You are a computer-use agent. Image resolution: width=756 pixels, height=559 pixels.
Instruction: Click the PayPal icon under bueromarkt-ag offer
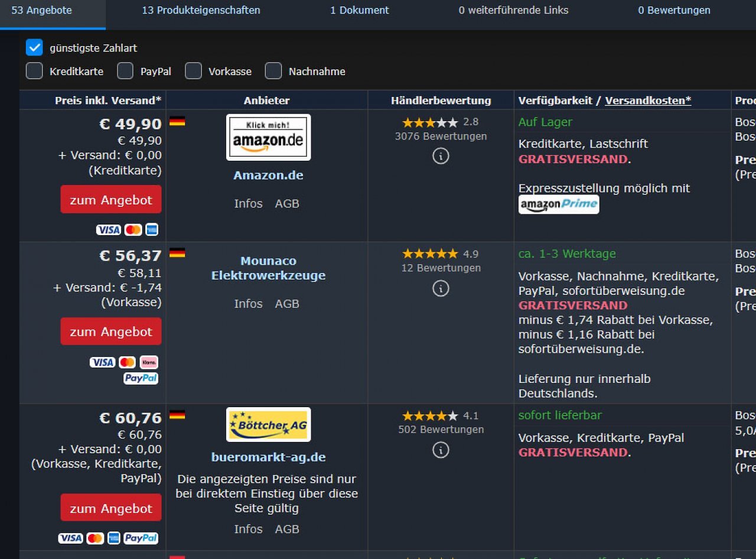coord(141,538)
